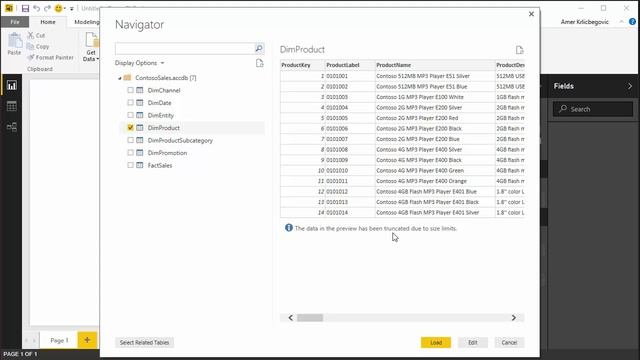Open the File tab
The image size is (640, 360).
[x=15, y=22]
